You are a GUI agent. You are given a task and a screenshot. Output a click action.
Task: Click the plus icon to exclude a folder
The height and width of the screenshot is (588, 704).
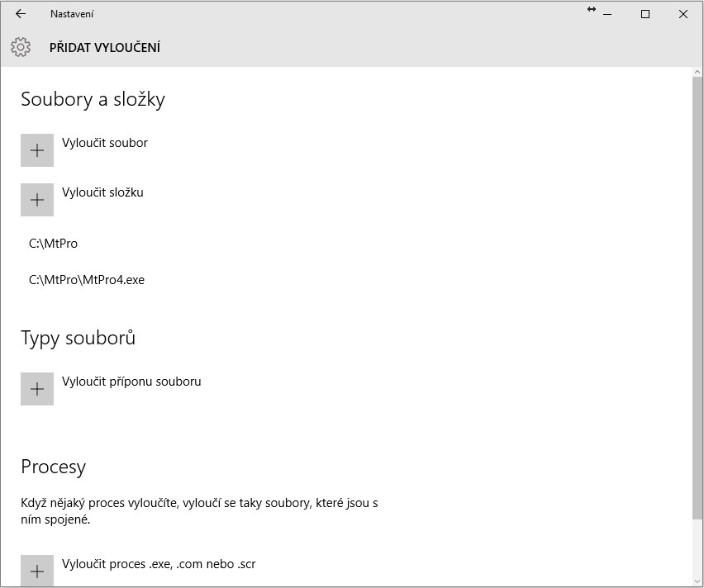(x=37, y=200)
